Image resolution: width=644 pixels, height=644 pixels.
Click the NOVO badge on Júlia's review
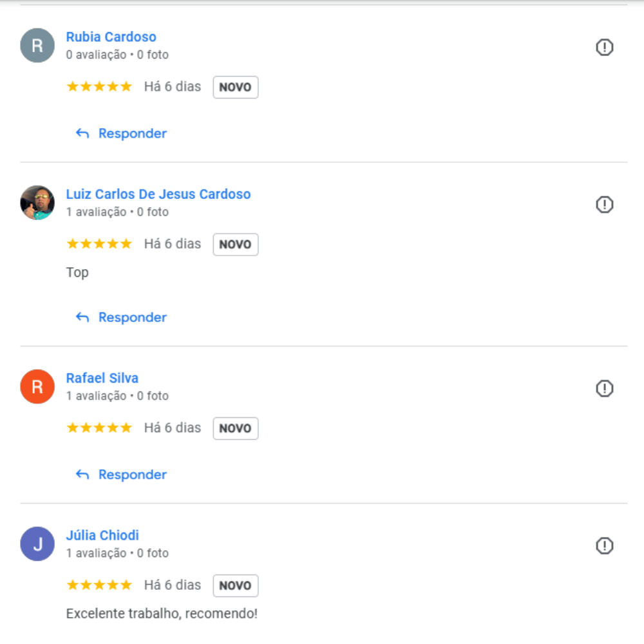(236, 586)
